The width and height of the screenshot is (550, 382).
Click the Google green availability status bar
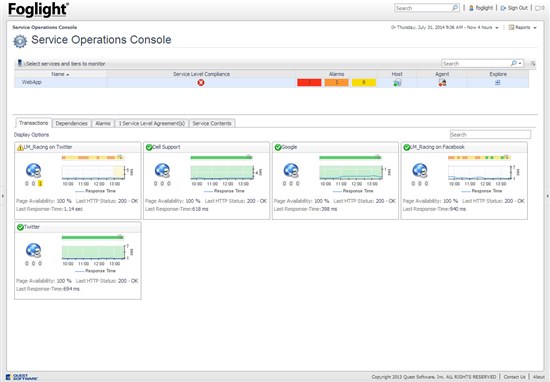350,158
